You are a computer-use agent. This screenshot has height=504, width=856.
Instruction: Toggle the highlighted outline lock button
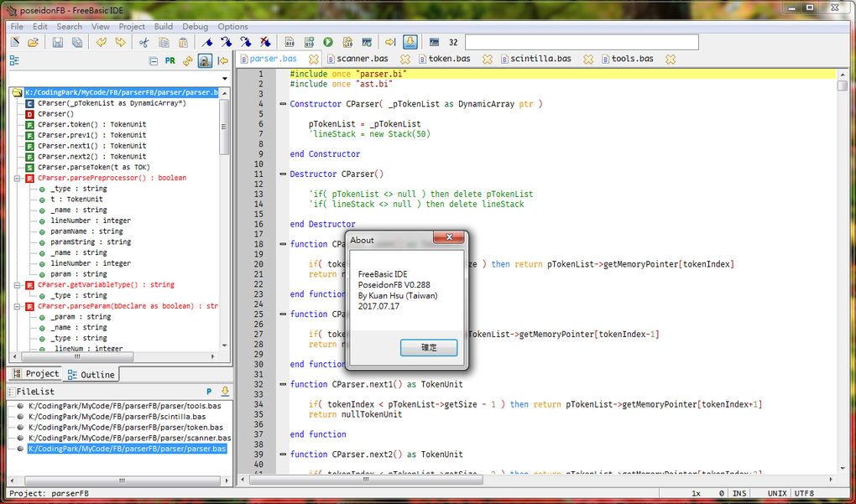coord(205,61)
